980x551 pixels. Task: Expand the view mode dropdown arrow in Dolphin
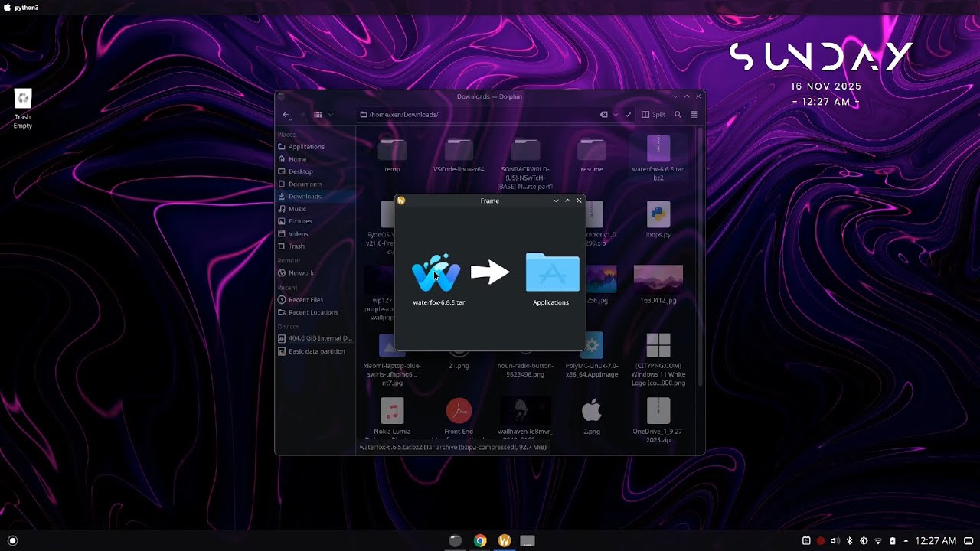click(x=331, y=115)
